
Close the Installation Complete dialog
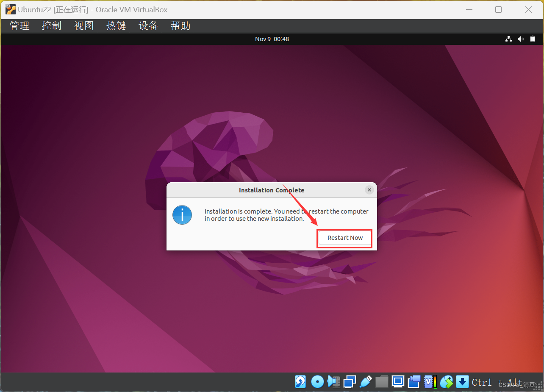[x=369, y=190]
